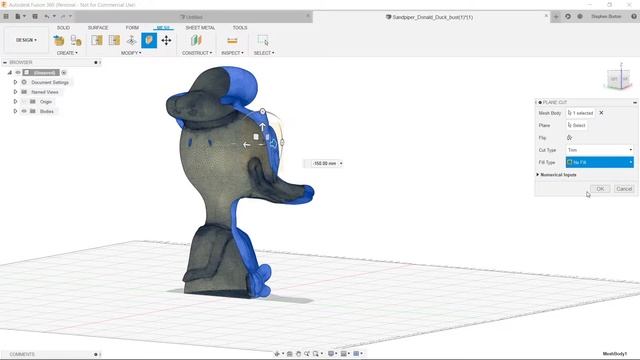Screen dimensions: 640x360
Task: Open Display Settings monitor icon
Action: (332, 354)
